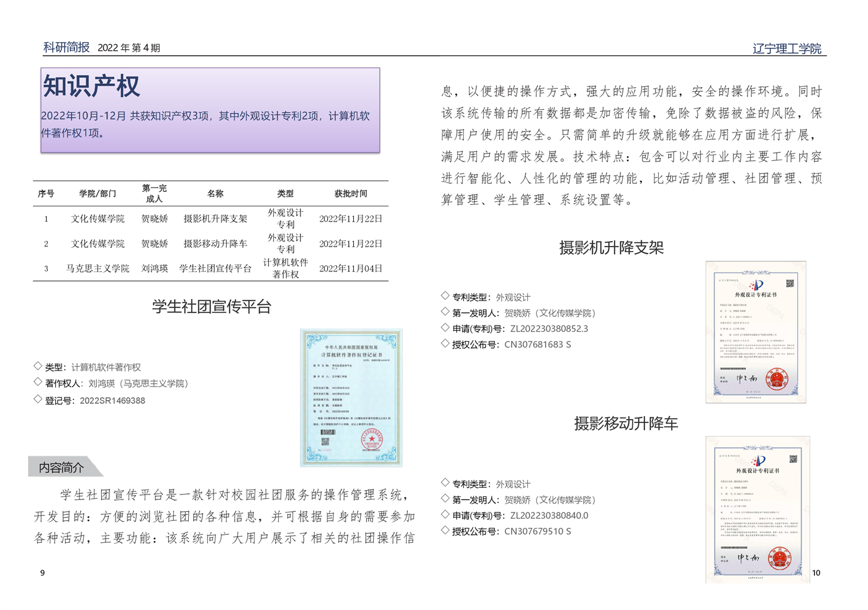
Task: Select 刘鸿瑛 in the table's third row
Action: (x=155, y=268)
